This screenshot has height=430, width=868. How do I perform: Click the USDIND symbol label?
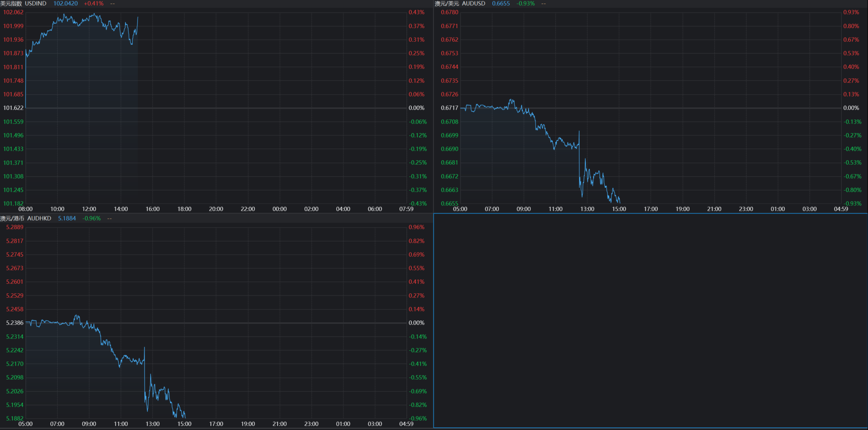[36, 4]
